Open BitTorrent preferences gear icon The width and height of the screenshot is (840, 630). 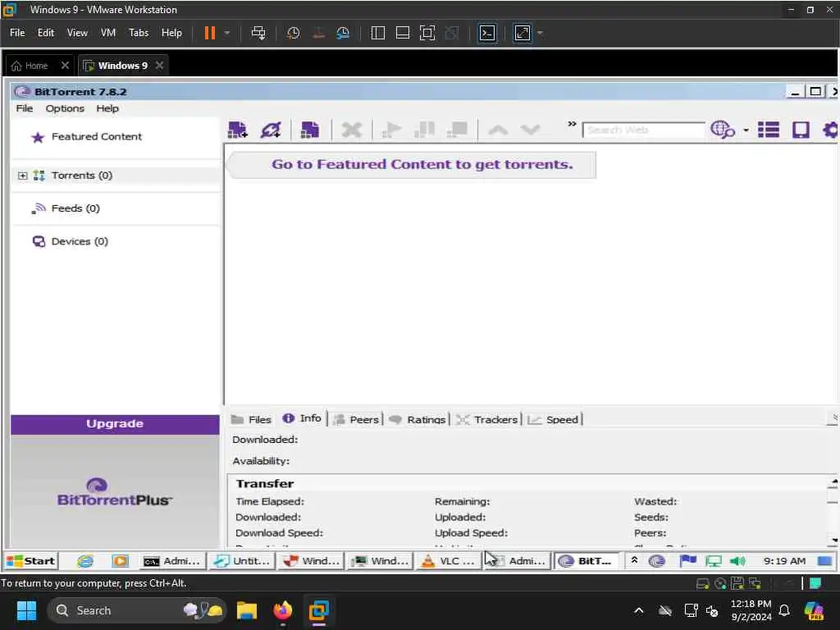coord(830,130)
